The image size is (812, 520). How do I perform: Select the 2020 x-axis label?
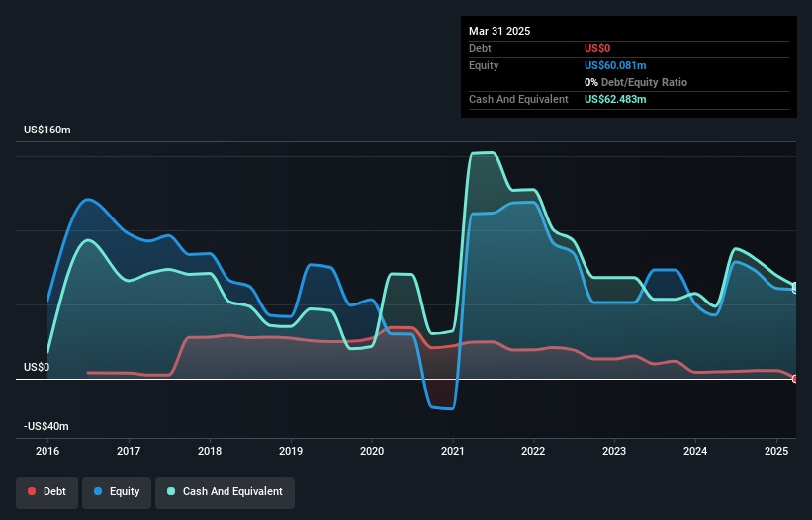(x=372, y=451)
